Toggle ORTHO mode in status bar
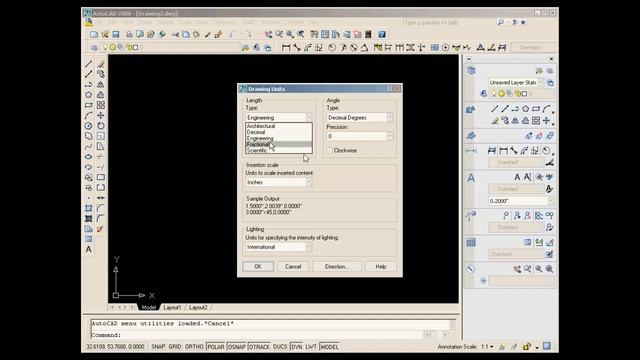 click(194, 347)
